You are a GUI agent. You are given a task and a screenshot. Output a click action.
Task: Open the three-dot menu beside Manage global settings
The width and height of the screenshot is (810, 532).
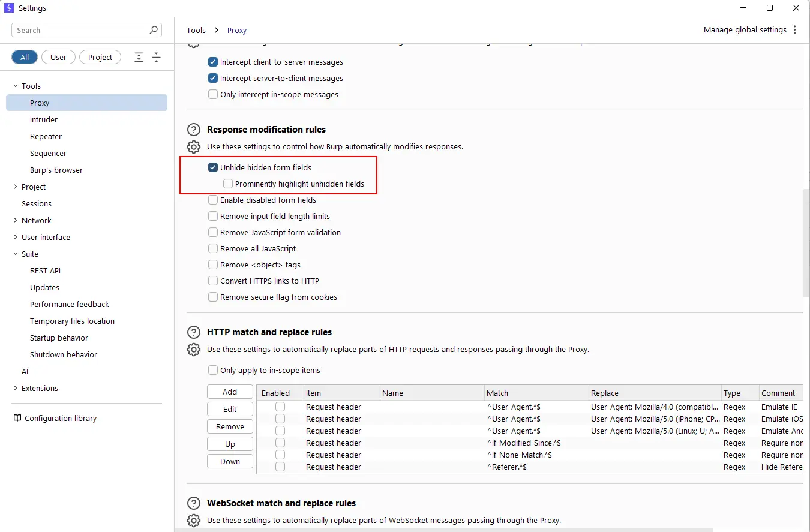coord(795,30)
